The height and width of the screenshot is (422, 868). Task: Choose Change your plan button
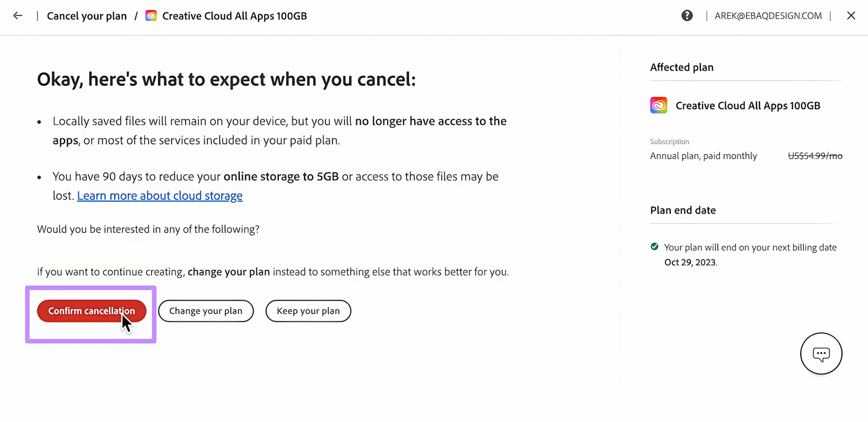pos(206,311)
